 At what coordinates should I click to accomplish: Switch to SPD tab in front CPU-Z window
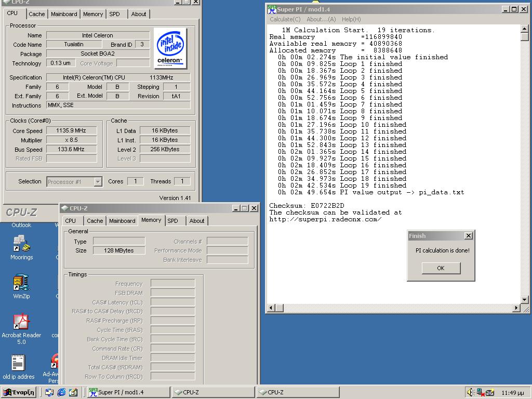(x=172, y=220)
